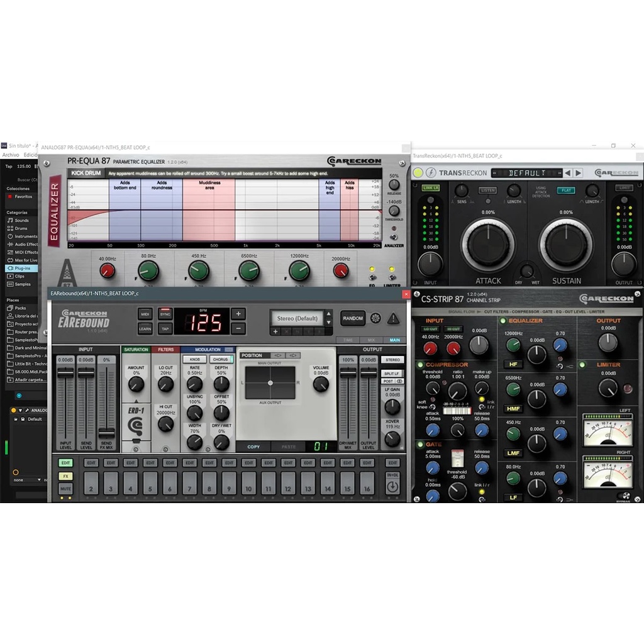This screenshot has height=644, width=644.
Task: Toggle LINK LR in TransReckon
Action: [x=430, y=187]
